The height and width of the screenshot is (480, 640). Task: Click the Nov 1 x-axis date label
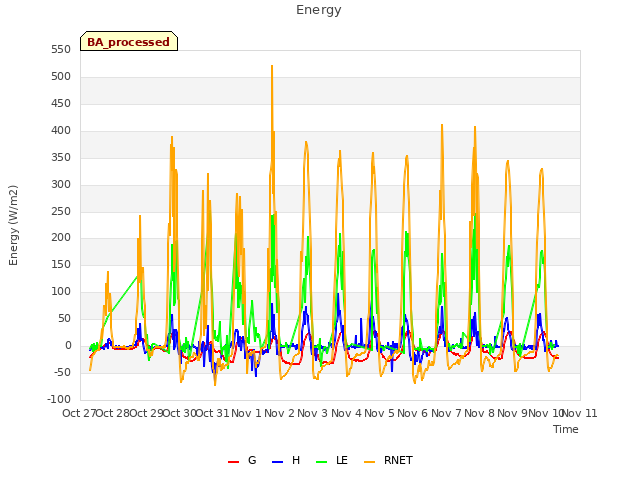click(246, 413)
